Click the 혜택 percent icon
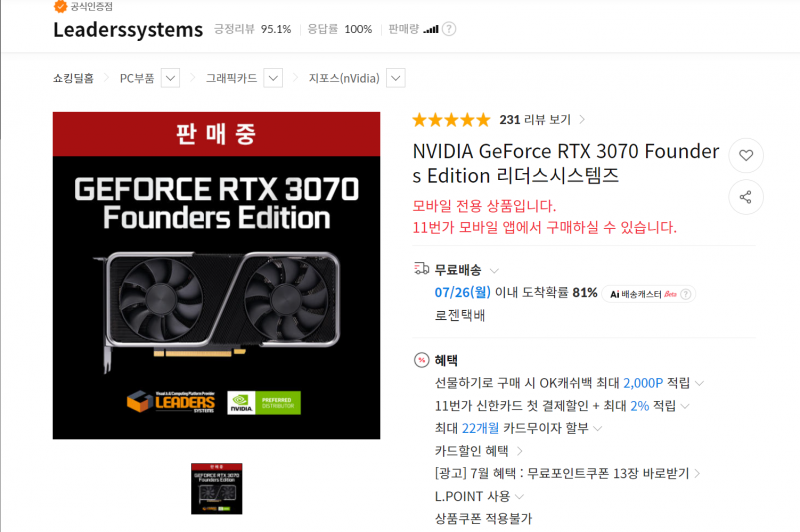Image resolution: width=800 pixels, height=532 pixels. (x=421, y=360)
